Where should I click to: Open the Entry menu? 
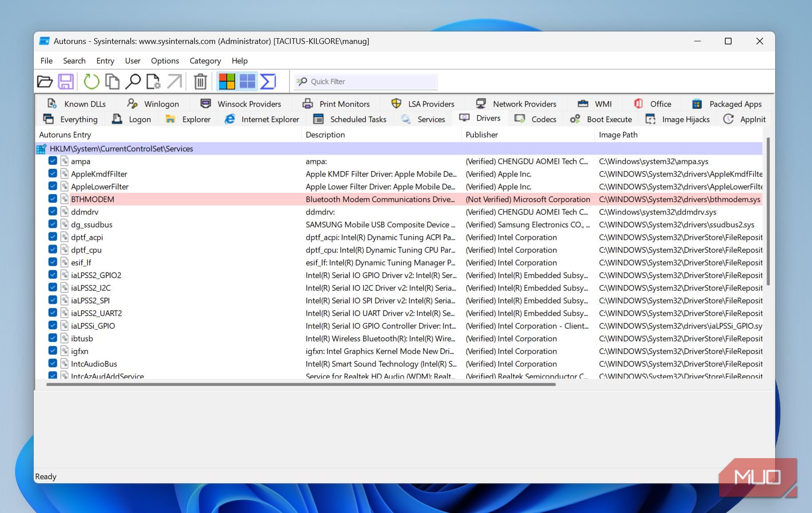[x=105, y=61]
